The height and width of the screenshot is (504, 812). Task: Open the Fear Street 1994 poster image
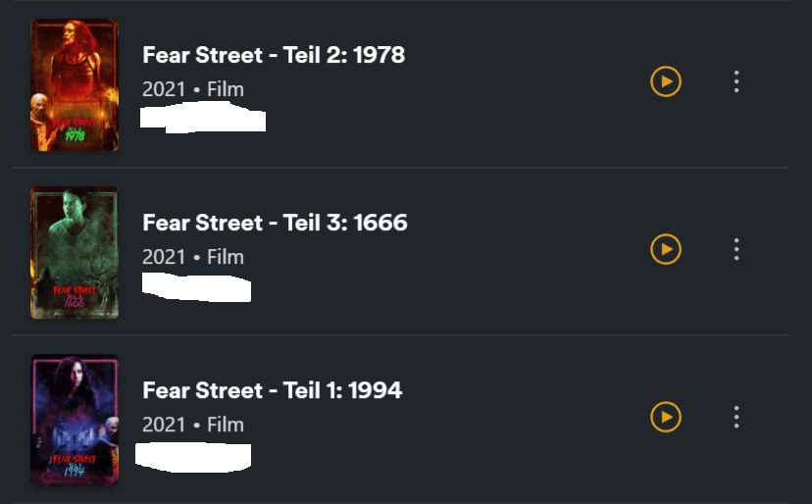tap(75, 421)
